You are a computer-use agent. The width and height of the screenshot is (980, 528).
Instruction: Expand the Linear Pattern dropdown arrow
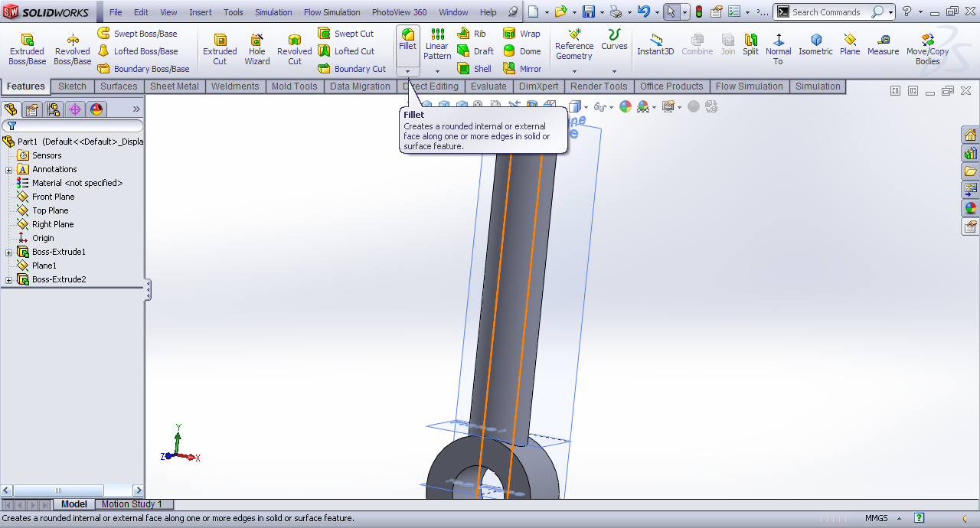(x=437, y=71)
